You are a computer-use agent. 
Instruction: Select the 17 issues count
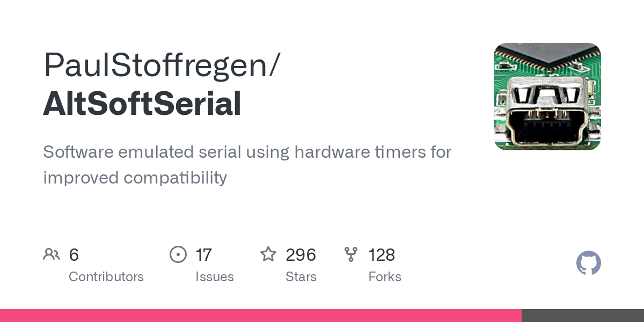pyautogui.click(x=203, y=255)
